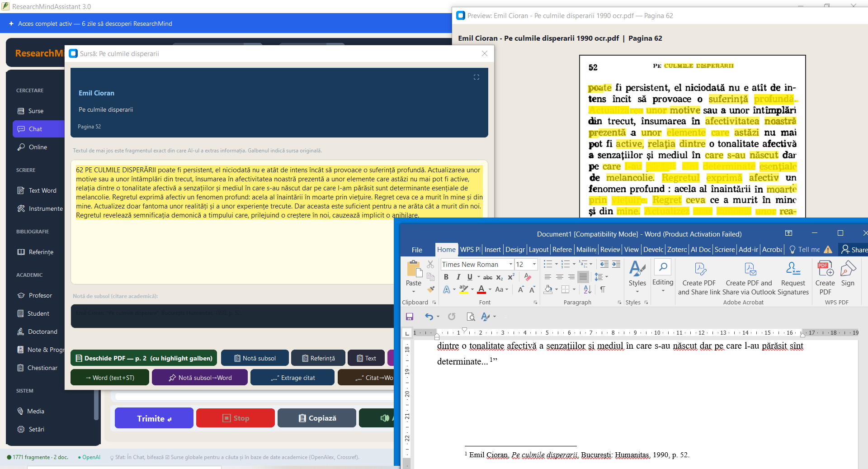Switch to the Layout tab in Word
This screenshot has height=469, width=868.
[x=538, y=249]
